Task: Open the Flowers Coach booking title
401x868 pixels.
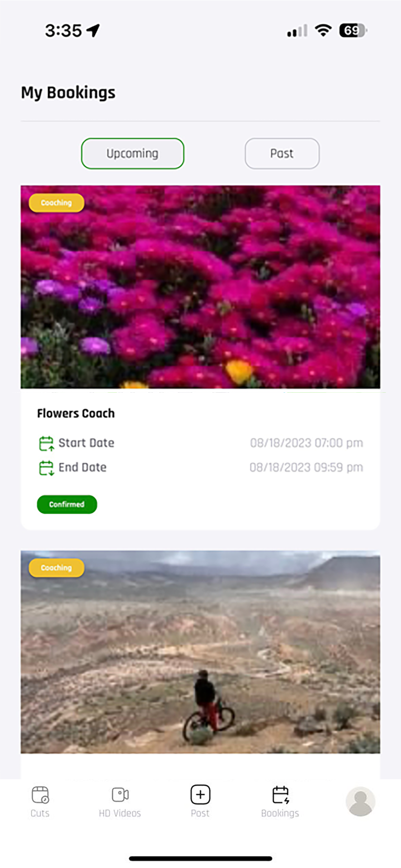Action: click(x=76, y=413)
